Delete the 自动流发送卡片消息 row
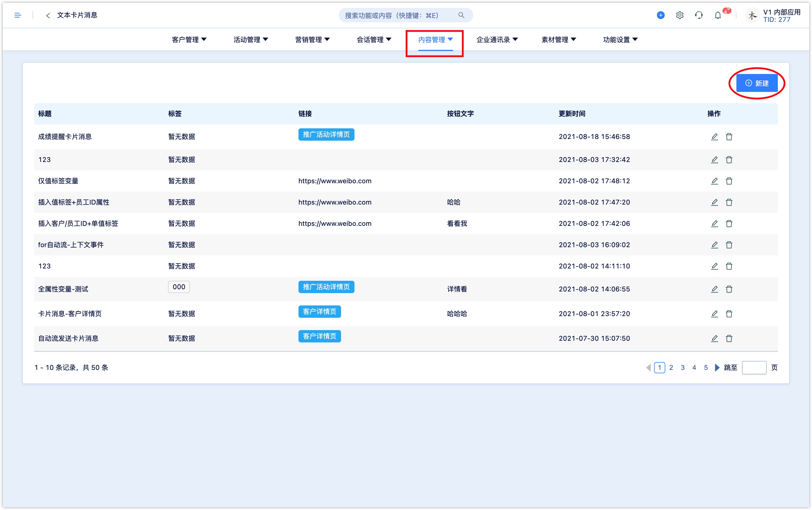 [x=729, y=338]
